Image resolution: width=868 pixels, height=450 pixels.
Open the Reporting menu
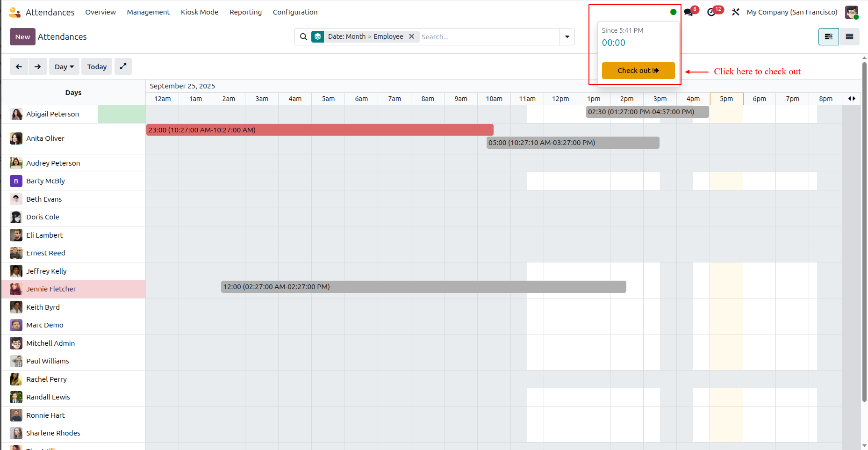pyautogui.click(x=245, y=12)
